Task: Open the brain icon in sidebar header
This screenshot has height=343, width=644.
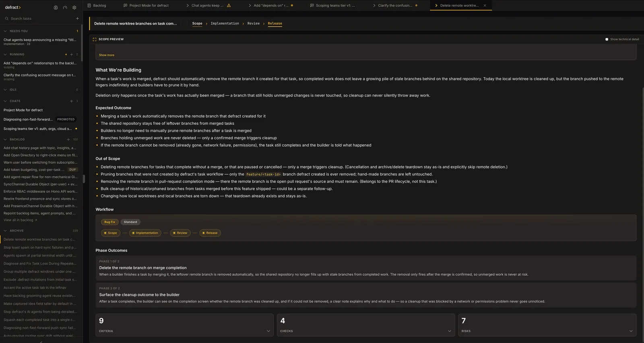Action: coord(56,7)
